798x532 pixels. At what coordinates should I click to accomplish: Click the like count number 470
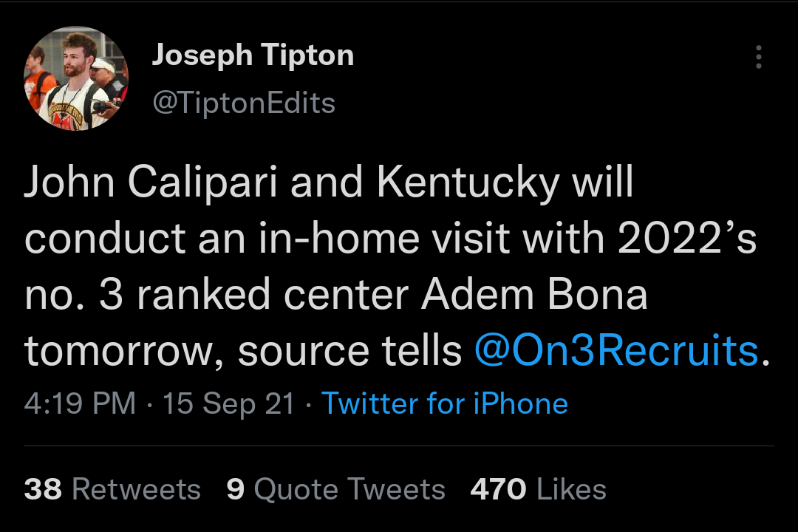498,489
